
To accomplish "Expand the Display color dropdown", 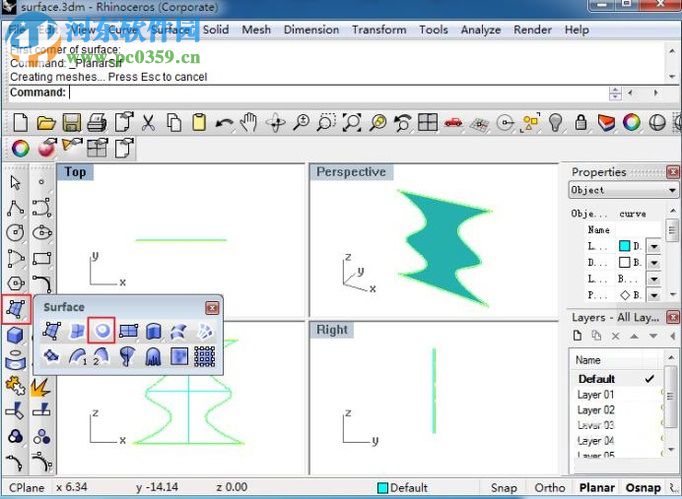I will tap(654, 263).
